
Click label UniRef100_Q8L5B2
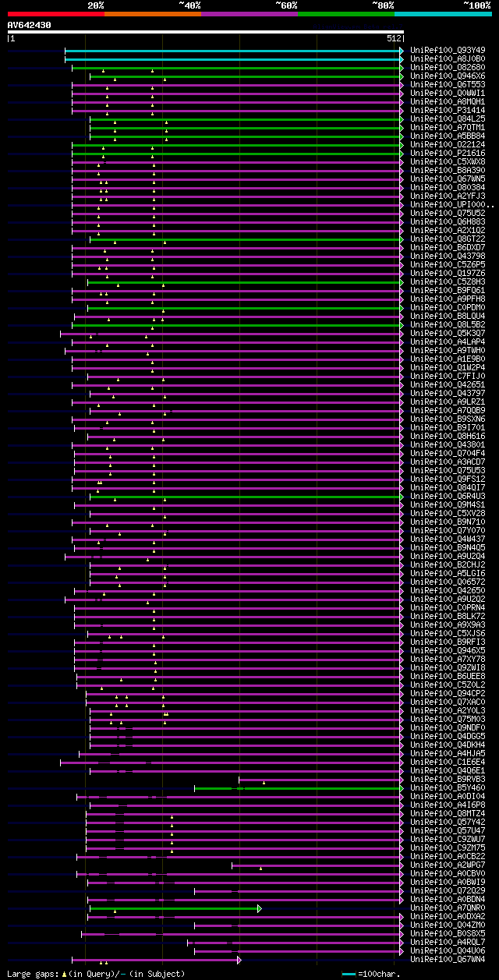(x=448, y=325)
